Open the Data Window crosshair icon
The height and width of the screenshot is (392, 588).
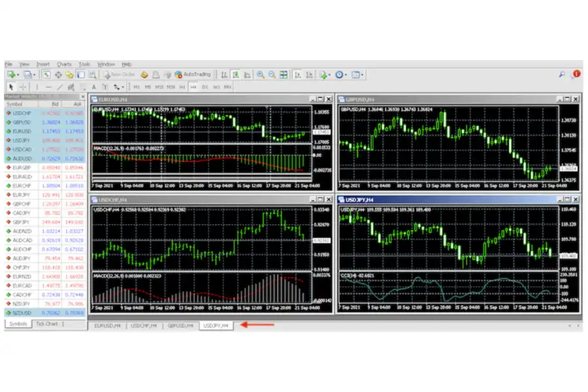coord(58,74)
